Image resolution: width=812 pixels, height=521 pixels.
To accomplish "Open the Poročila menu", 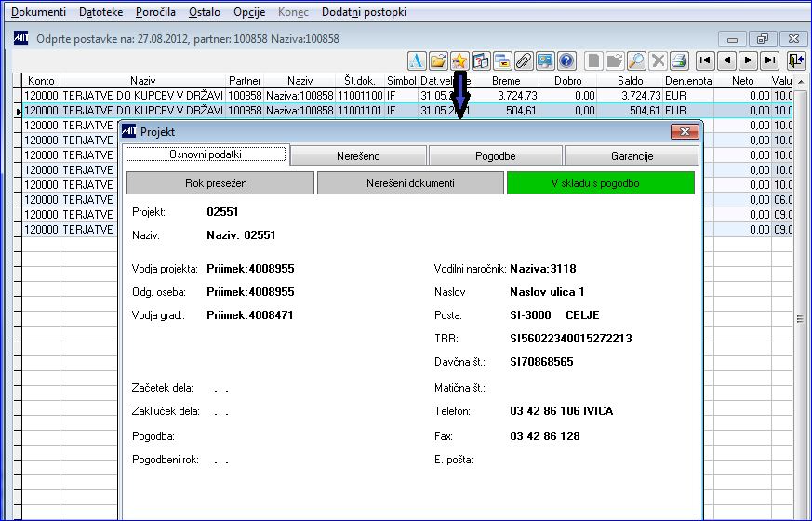I will [154, 12].
